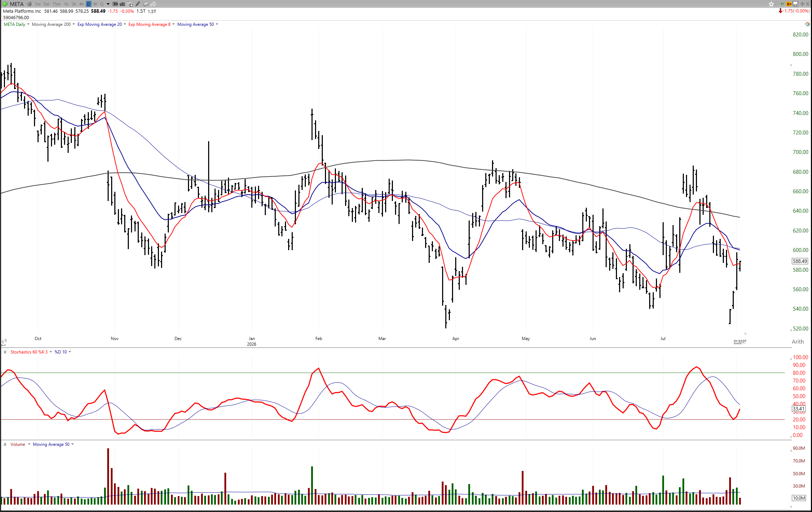812x512 pixels.
Task: Click the 59046796.00 volume value
Action: tap(16, 18)
